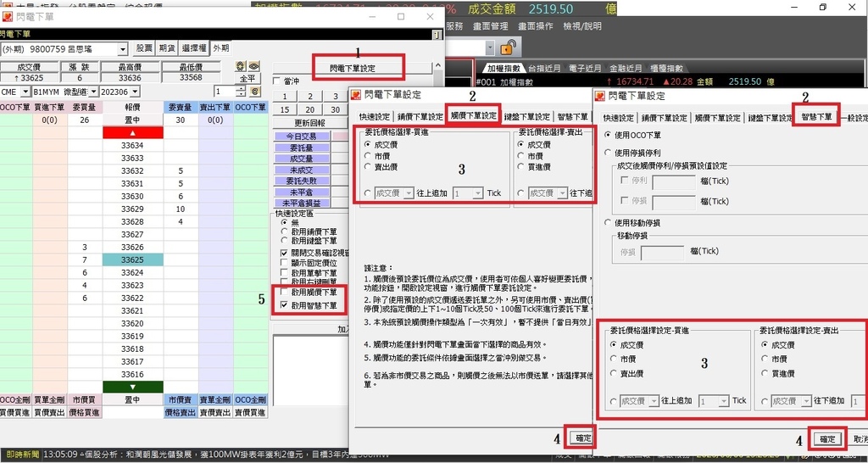Switch to 選擇權 order tab

(193, 48)
